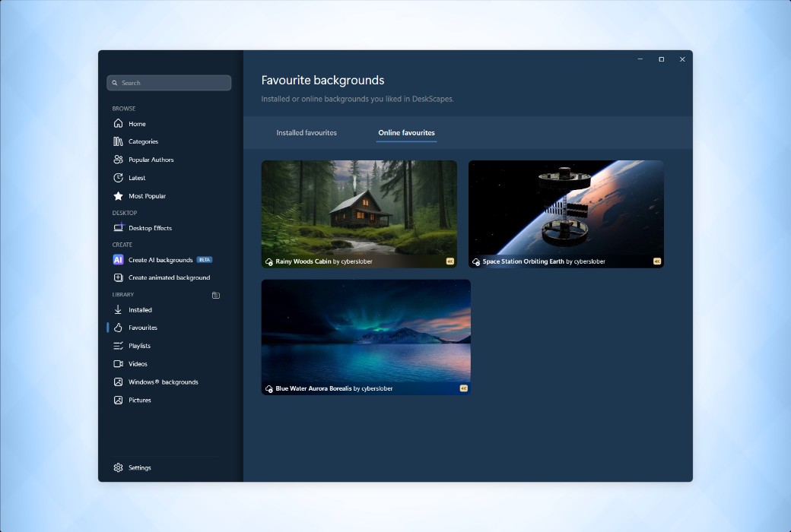Select Create AI backgrounds text

pyautogui.click(x=160, y=260)
